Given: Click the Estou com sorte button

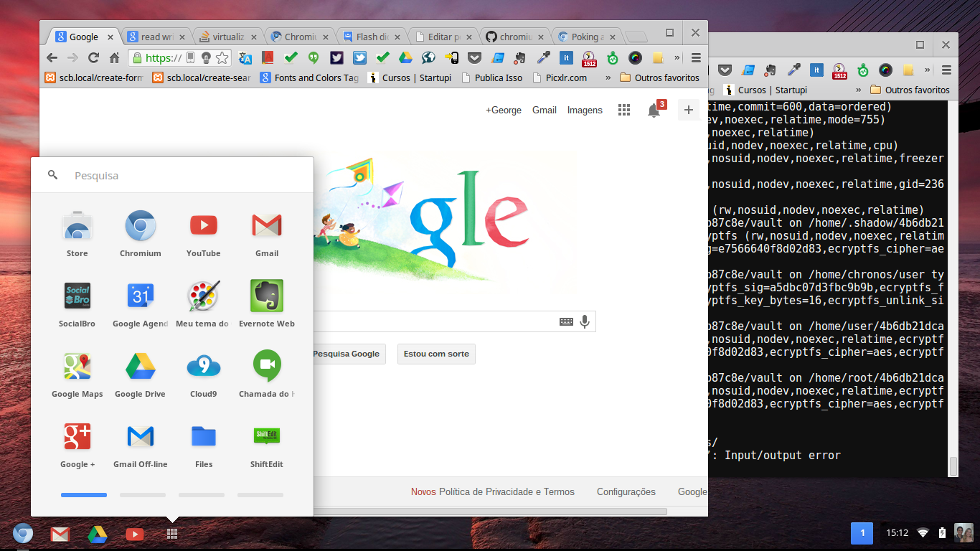Looking at the screenshot, I should coord(436,354).
